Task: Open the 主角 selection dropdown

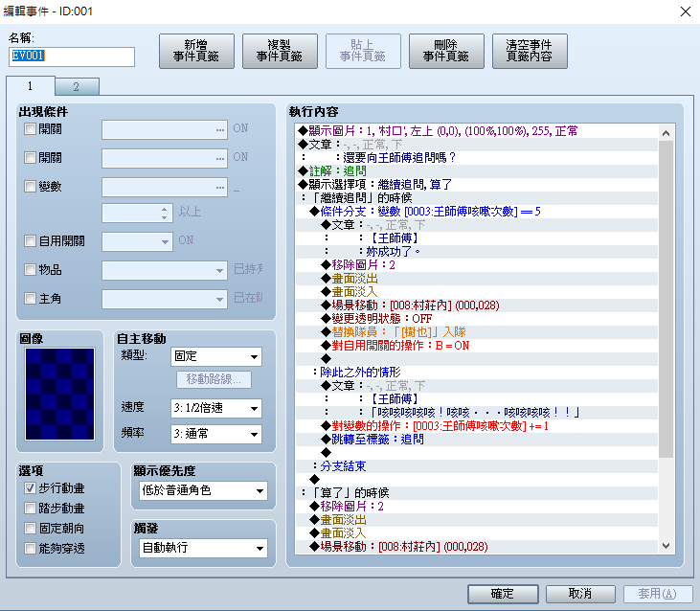Action: [x=165, y=299]
